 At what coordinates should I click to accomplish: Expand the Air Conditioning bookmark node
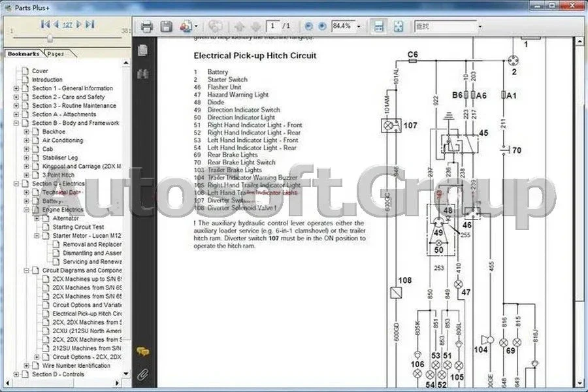coord(27,140)
